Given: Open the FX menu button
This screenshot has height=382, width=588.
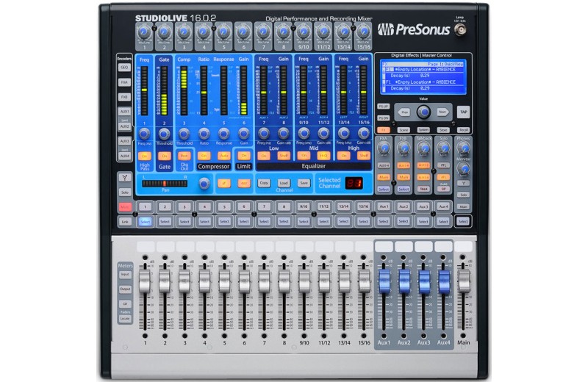Looking at the screenshot, I should pyautogui.click(x=383, y=130).
